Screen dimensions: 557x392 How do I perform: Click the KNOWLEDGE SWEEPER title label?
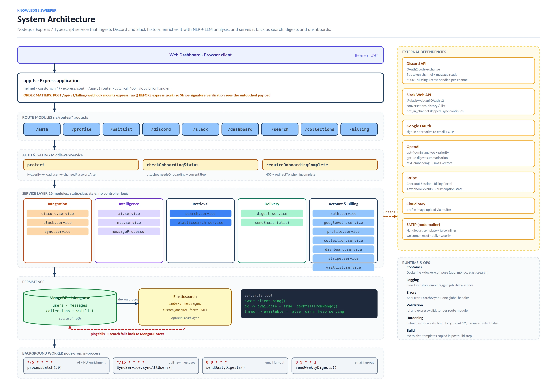[37, 10]
